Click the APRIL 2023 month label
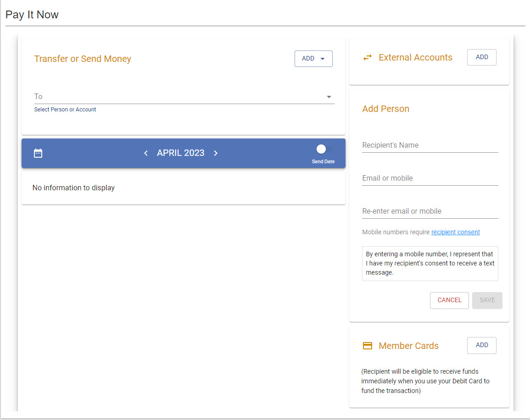Viewport: 530px width, 420px height. coord(180,153)
